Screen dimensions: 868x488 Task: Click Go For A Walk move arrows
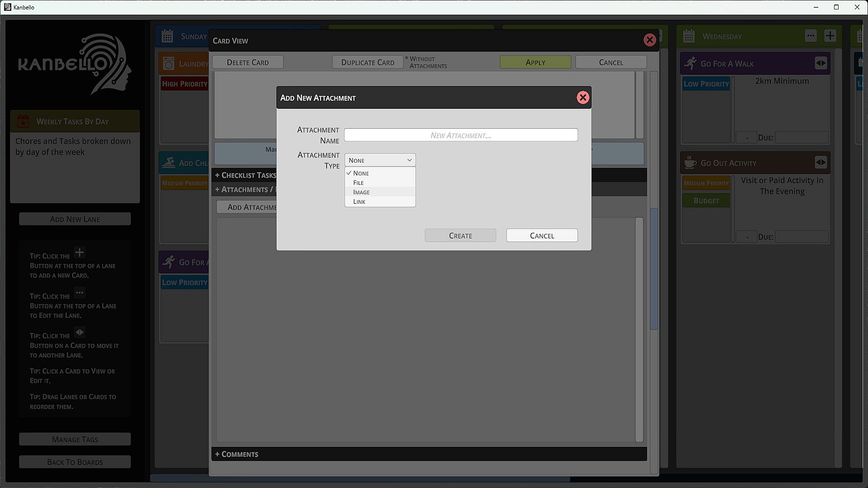pyautogui.click(x=821, y=63)
